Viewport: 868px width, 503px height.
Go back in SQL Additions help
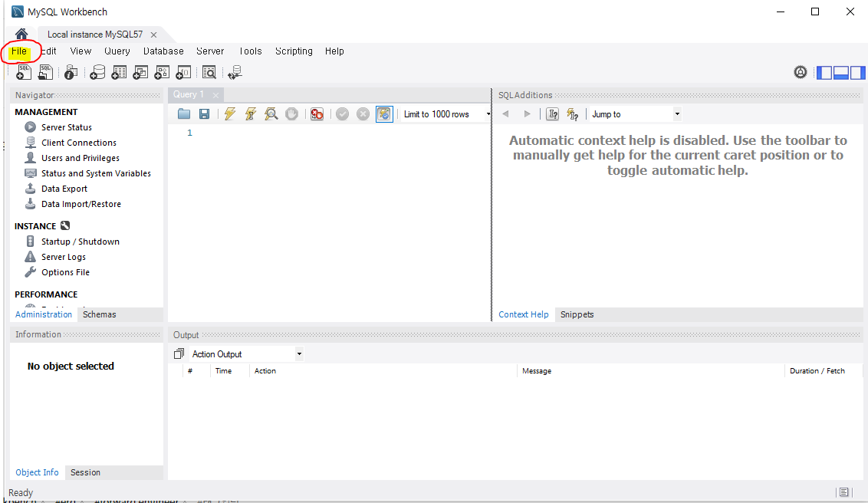(x=505, y=114)
